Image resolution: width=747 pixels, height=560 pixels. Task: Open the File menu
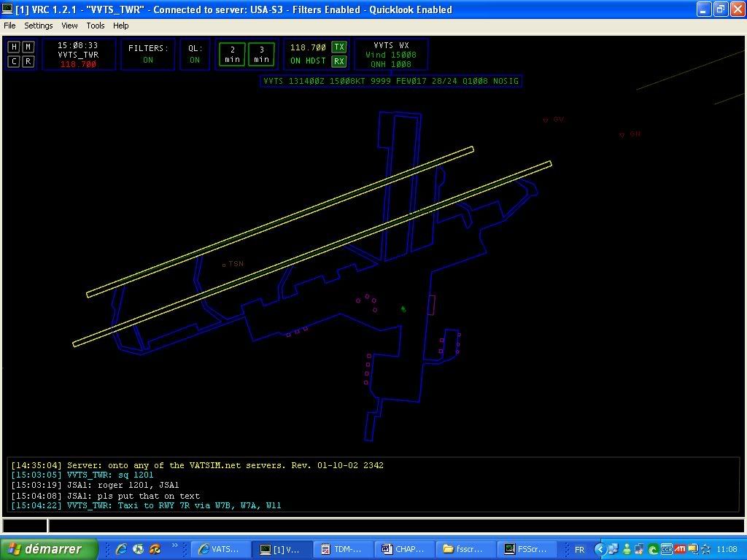[x=9, y=26]
